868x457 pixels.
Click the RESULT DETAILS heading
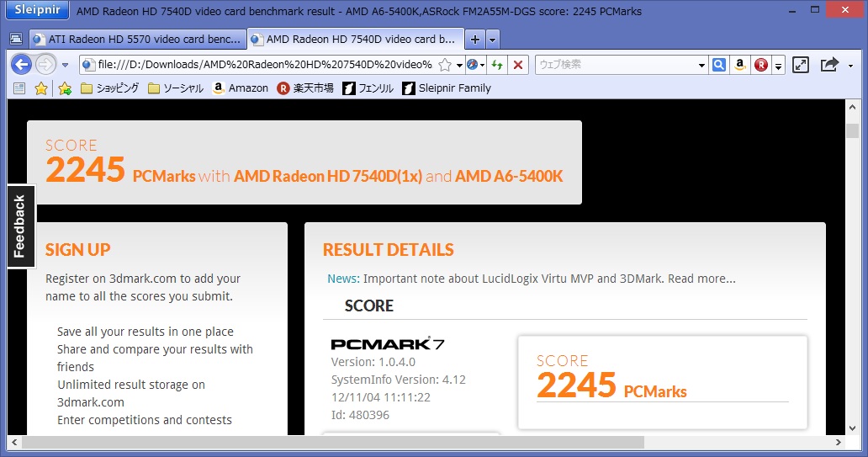pyautogui.click(x=388, y=250)
